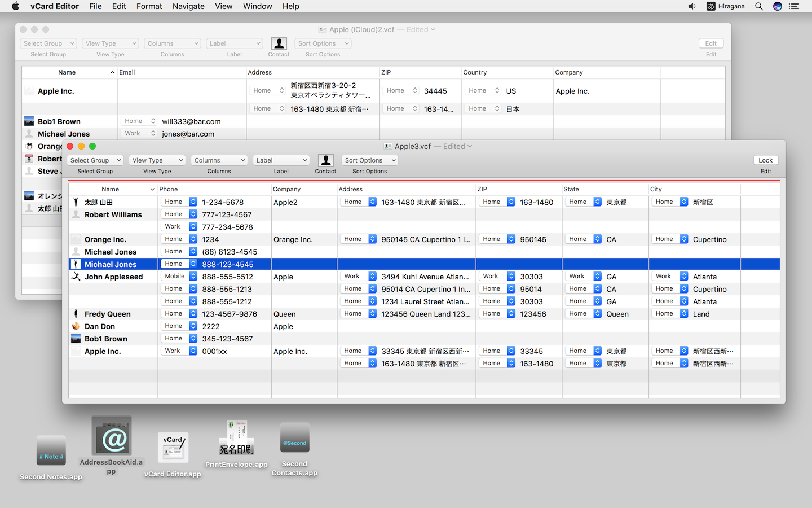Click the Edit button in back iCloud window
Screen dimensions: 812x508
[x=710, y=43]
